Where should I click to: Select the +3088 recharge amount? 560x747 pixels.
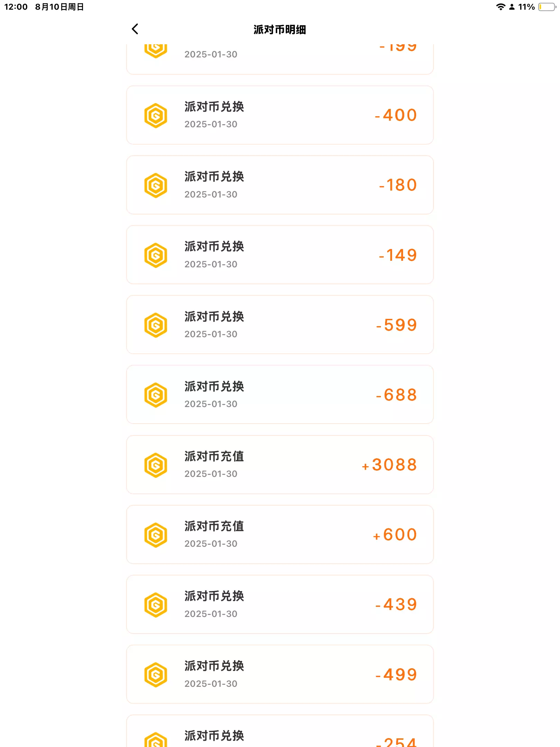pyautogui.click(x=389, y=465)
